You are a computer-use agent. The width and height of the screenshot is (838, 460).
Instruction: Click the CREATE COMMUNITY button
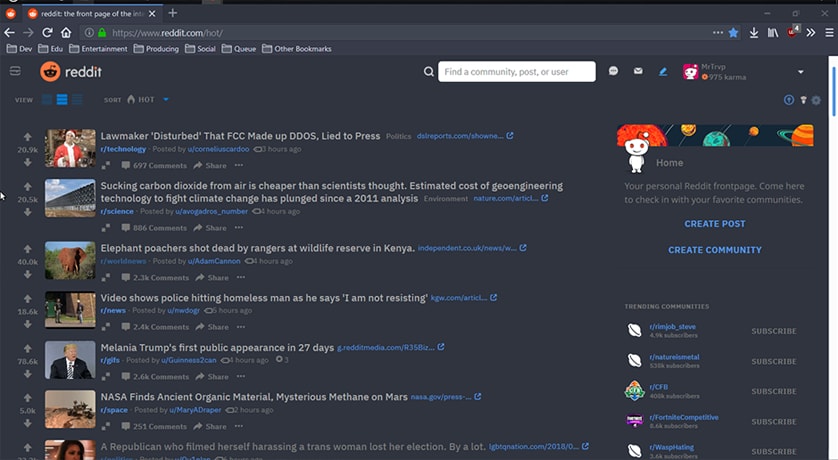tap(715, 250)
